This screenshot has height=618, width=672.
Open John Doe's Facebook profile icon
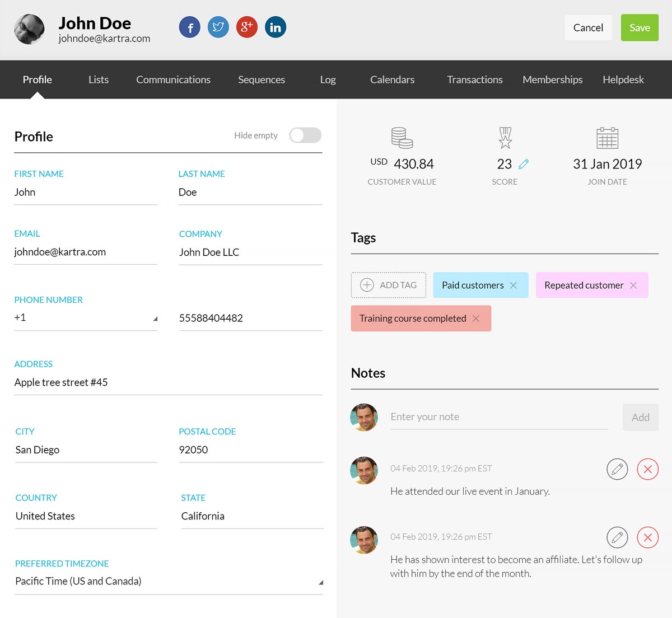click(190, 27)
